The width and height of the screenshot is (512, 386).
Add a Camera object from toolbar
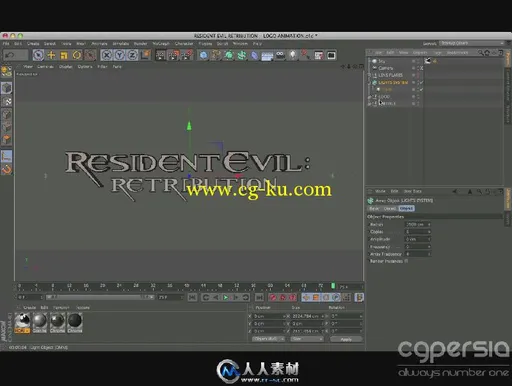coord(280,55)
